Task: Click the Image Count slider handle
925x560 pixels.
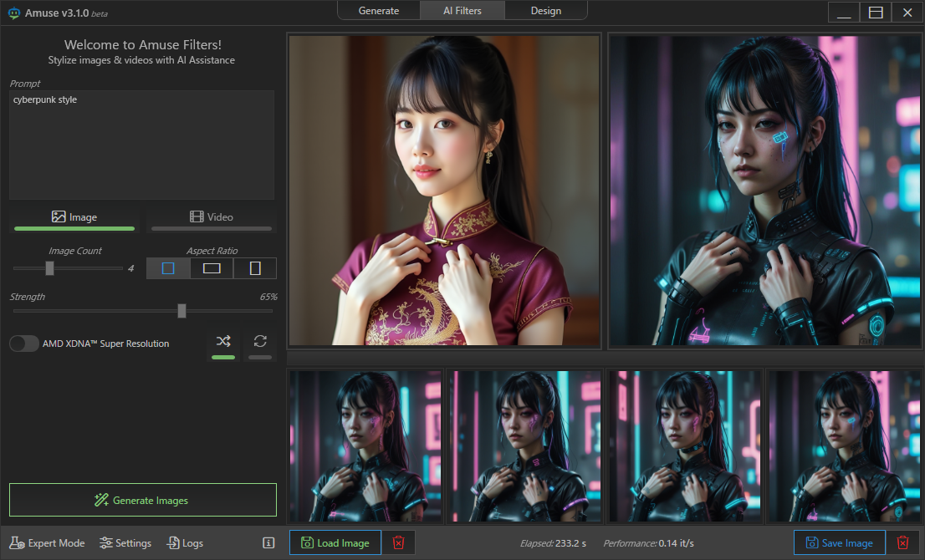Action: click(x=49, y=268)
